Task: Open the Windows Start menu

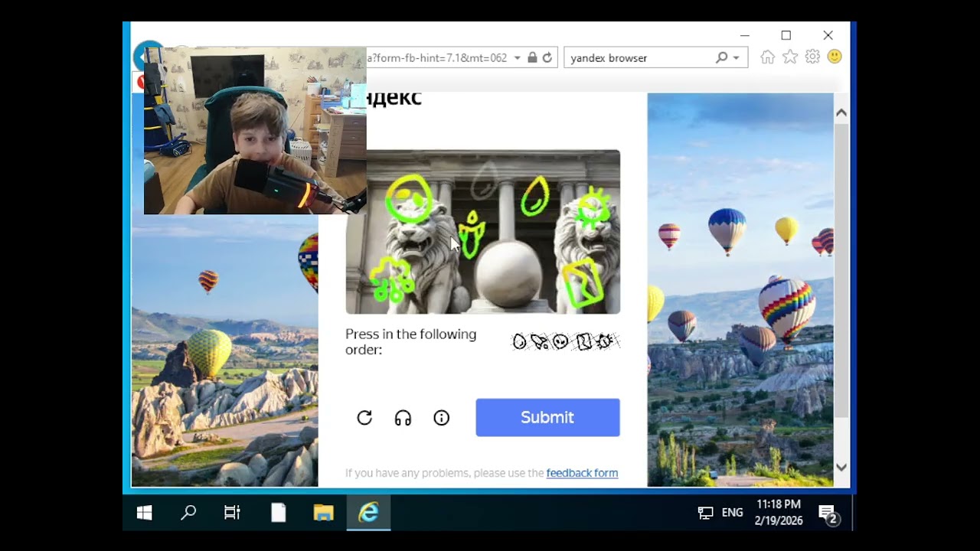Action: point(144,513)
